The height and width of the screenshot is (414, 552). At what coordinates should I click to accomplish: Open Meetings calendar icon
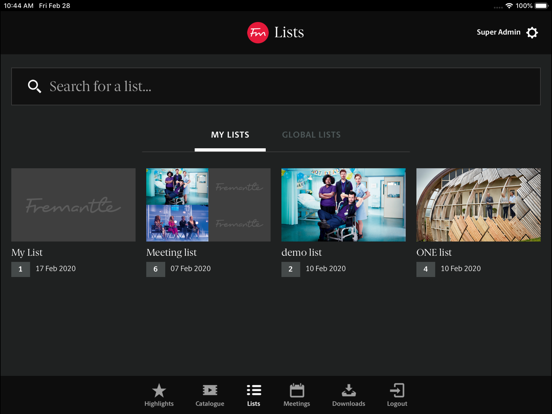click(x=297, y=390)
